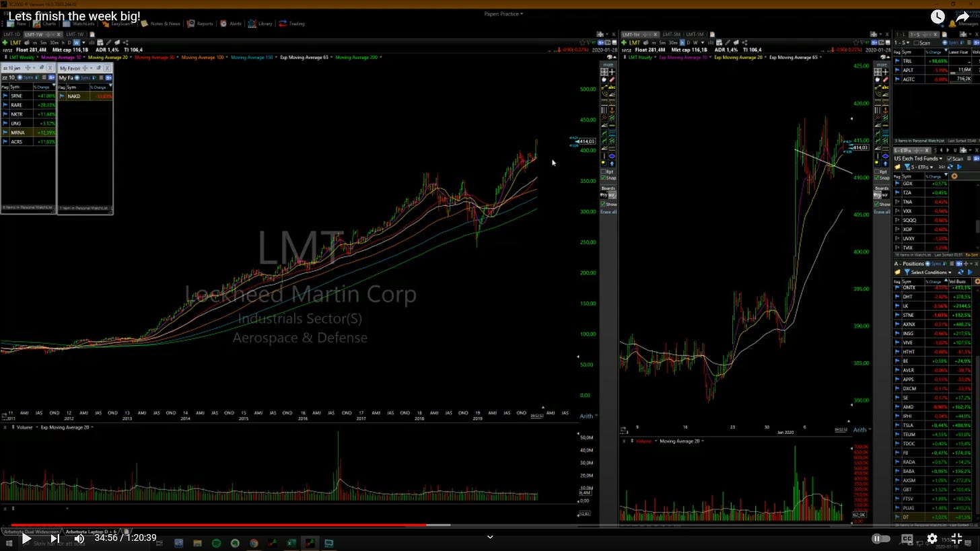Click yellow folder icon in ETFs watchlist
This screenshot has height=551, width=980.
(897, 167)
